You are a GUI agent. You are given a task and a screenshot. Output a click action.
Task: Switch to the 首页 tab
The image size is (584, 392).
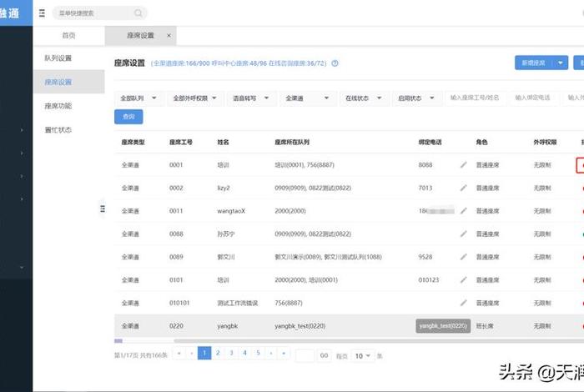tap(68, 36)
